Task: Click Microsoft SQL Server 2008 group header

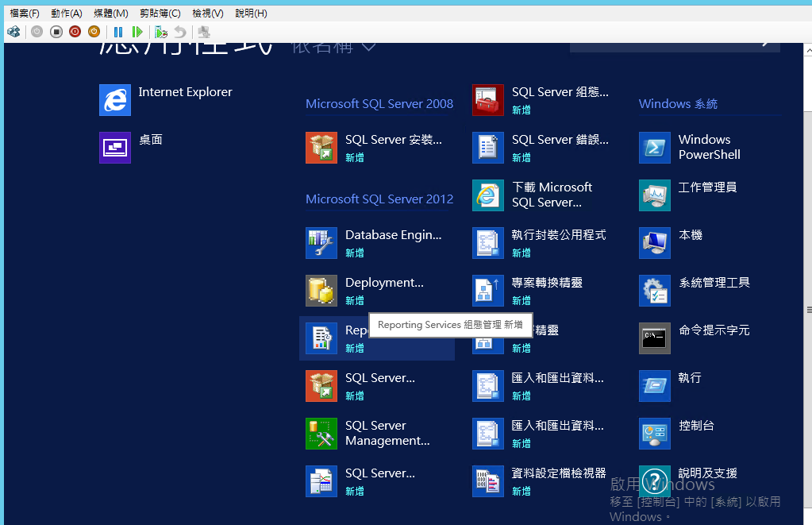Action: click(x=379, y=104)
